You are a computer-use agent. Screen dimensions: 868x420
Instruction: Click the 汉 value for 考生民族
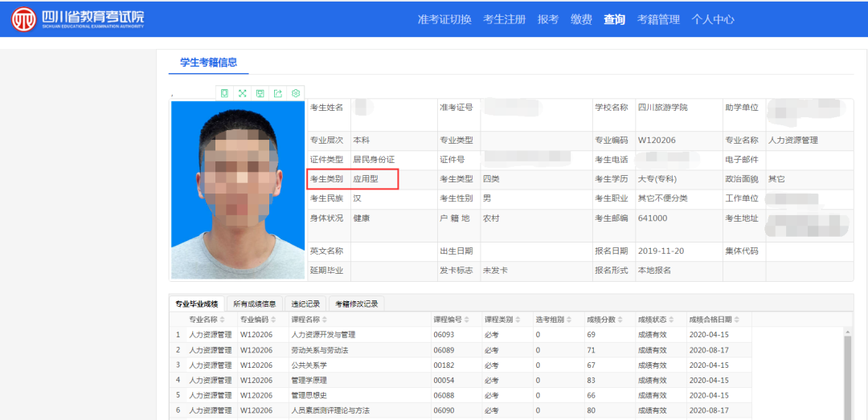(357, 198)
